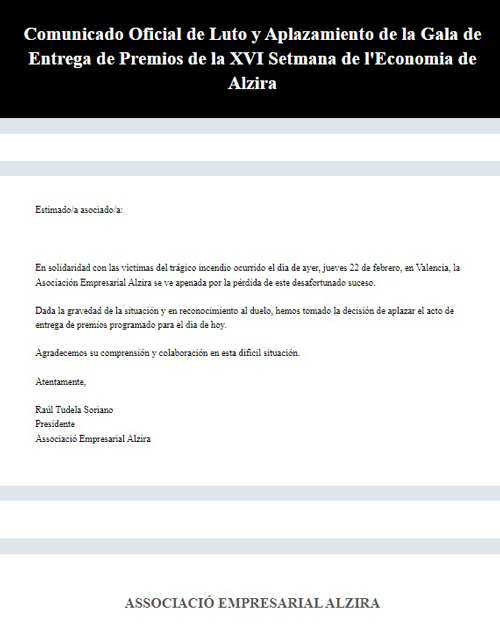500x631 pixels.
Task: Click the paragraph starting 'En solidaridad con las víctimas'
Action: [x=248, y=275]
